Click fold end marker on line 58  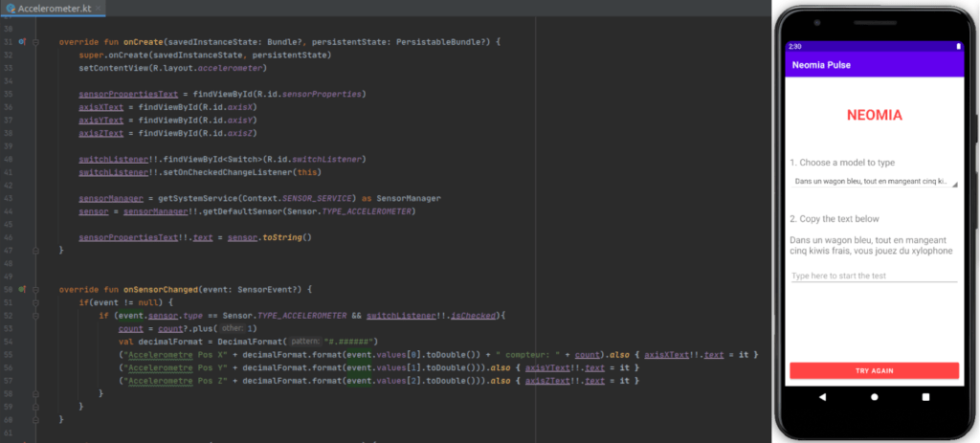(x=35, y=393)
